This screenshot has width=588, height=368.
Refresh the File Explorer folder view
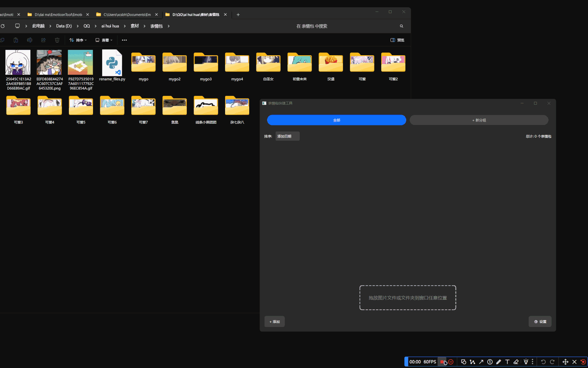pyautogui.click(x=3, y=26)
